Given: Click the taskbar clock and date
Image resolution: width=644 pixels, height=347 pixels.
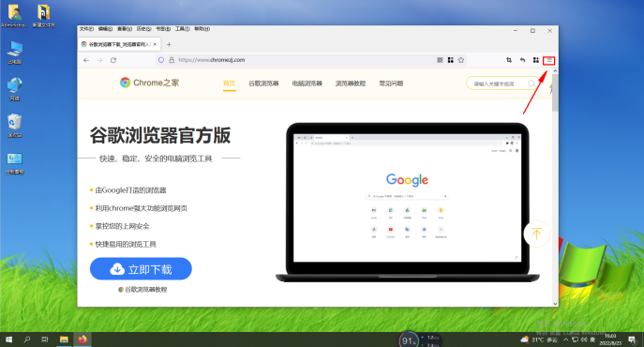Looking at the screenshot, I should pos(610,339).
